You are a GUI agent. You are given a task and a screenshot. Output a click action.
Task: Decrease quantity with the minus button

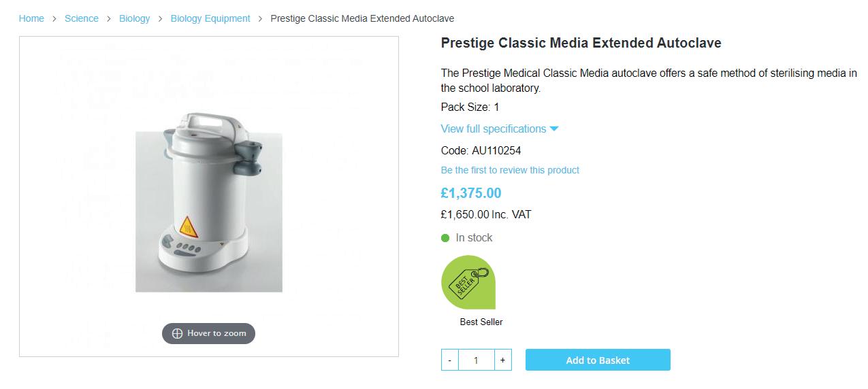tap(450, 360)
